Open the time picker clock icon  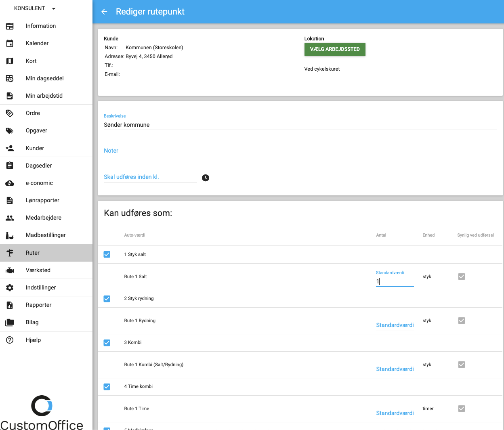click(x=206, y=178)
